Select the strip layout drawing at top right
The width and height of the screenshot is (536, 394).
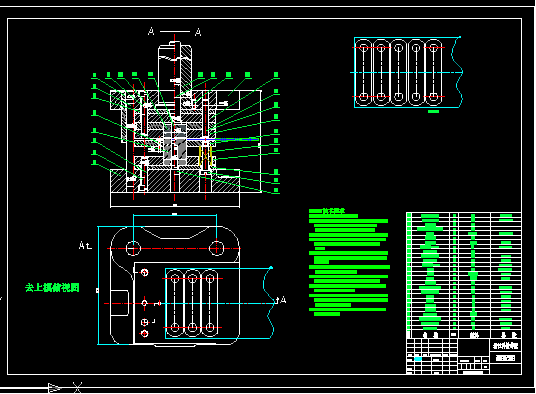click(x=407, y=72)
